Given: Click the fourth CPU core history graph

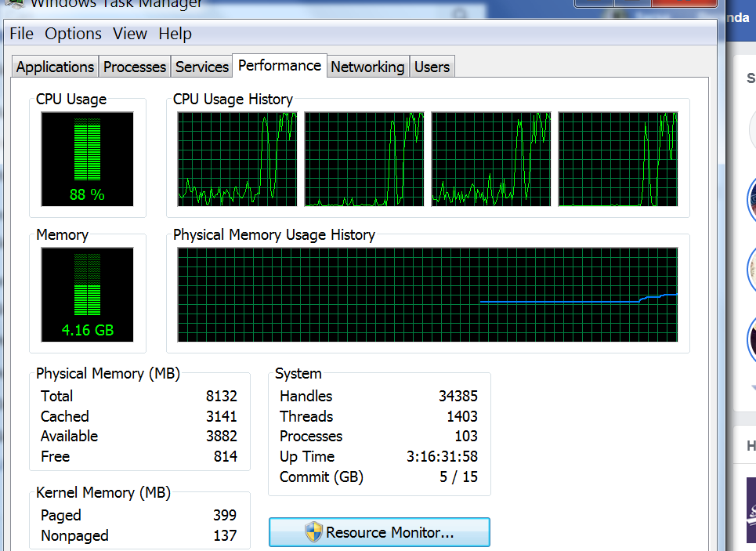Looking at the screenshot, I should pos(618,159).
